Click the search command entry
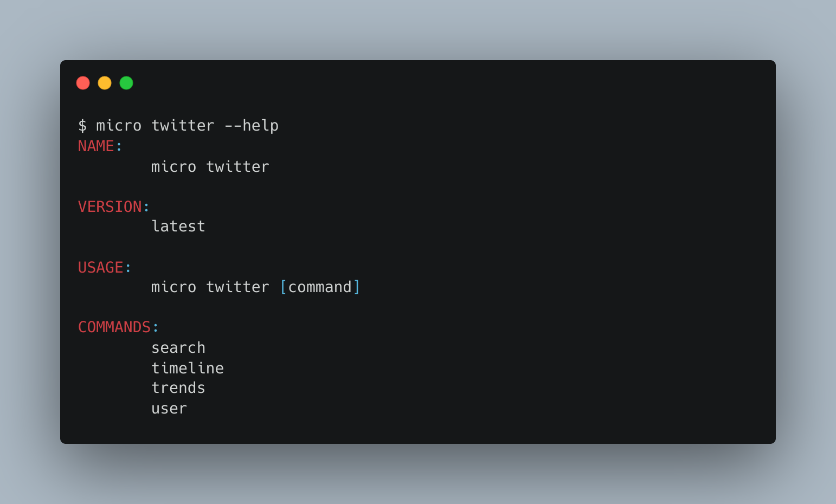836x504 pixels. [178, 348]
